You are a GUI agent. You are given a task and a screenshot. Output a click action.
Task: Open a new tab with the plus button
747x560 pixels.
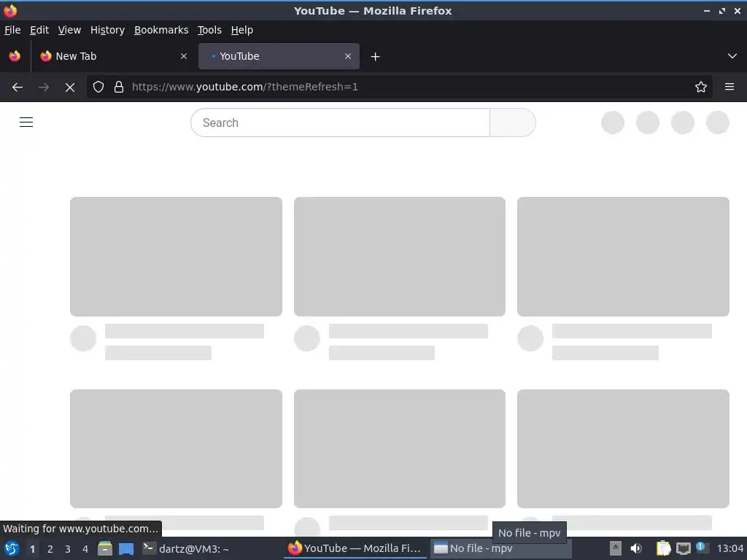(376, 57)
